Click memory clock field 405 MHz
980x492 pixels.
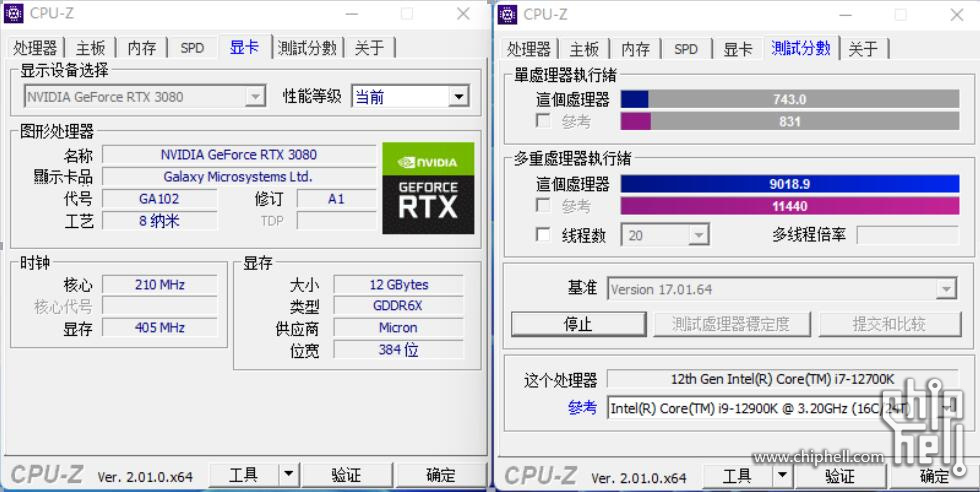click(159, 328)
